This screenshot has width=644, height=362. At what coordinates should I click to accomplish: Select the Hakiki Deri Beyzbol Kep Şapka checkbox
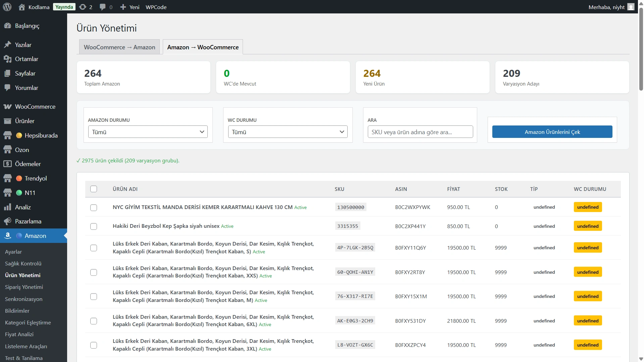(x=94, y=226)
